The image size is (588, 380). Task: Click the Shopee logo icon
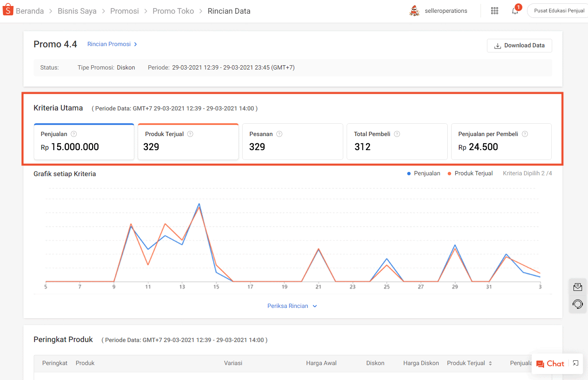[8, 10]
